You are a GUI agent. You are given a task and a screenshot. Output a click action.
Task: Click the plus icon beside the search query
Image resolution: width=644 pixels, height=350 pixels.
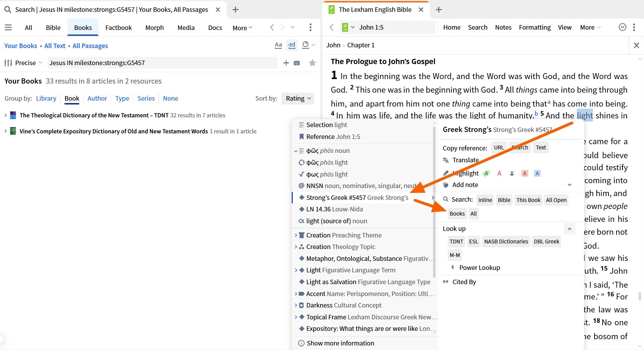pyautogui.click(x=286, y=63)
